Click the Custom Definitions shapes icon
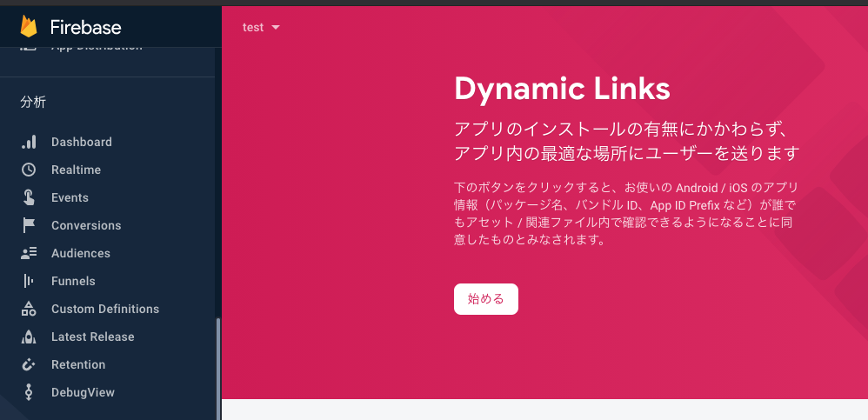Viewport: 868px width, 420px height. (29, 309)
